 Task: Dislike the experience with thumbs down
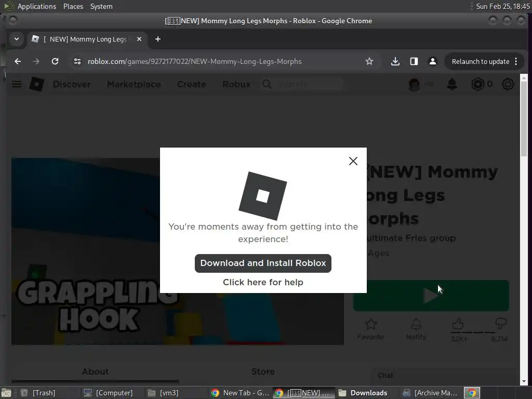[x=501, y=324]
